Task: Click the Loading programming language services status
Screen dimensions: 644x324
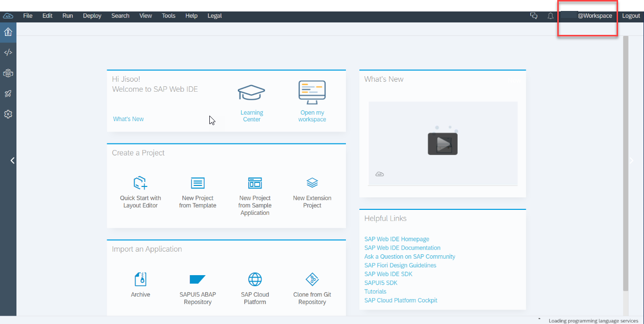Action: pyautogui.click(x=593, y=321)
